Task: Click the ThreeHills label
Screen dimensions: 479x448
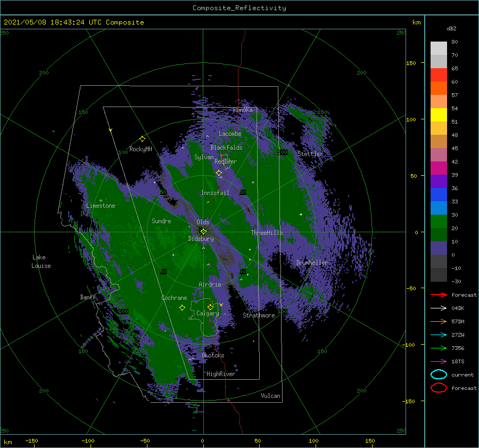Action: click(267, 233)
